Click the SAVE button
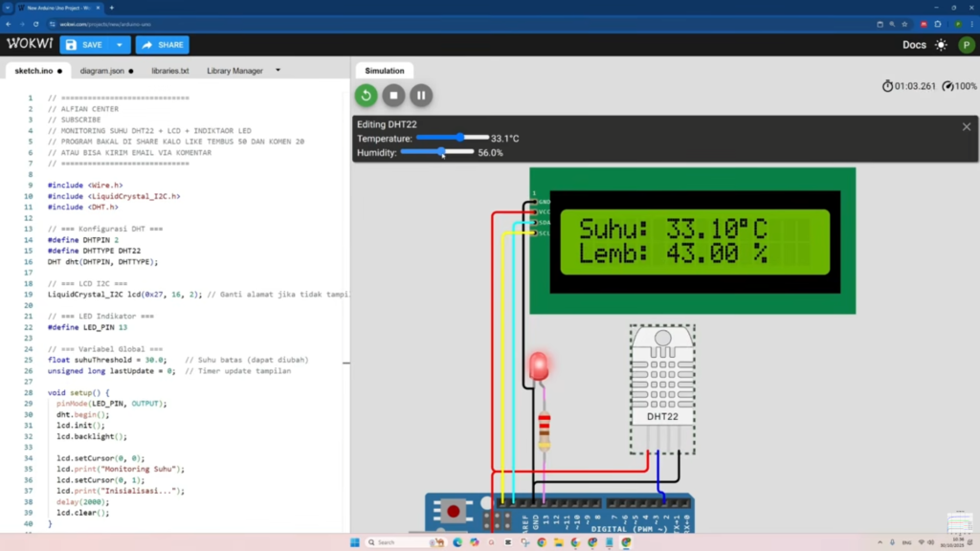This screenshot has height=551, width=980. (x=85, y=45)
